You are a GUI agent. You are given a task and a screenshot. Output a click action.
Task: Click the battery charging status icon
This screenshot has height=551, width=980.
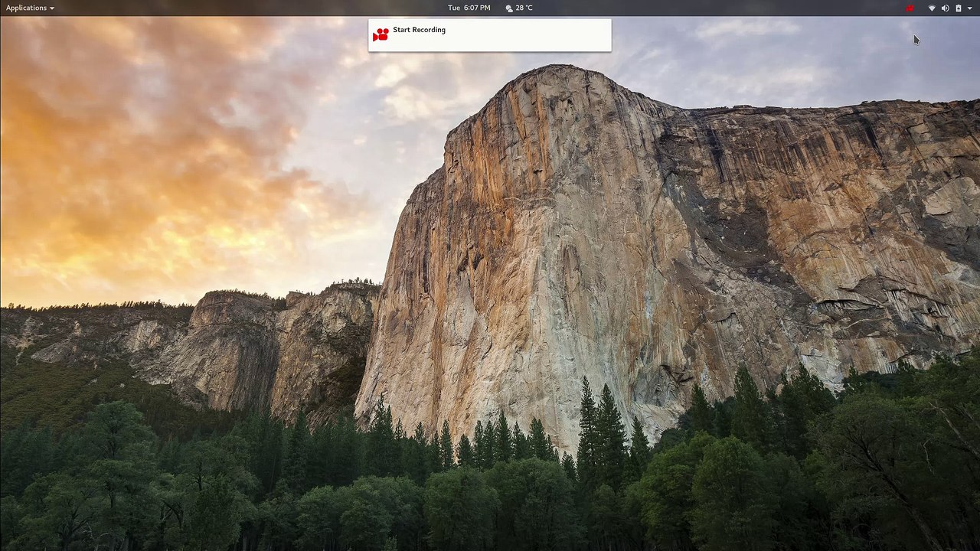pyautogui.click(x=958, y=8)
